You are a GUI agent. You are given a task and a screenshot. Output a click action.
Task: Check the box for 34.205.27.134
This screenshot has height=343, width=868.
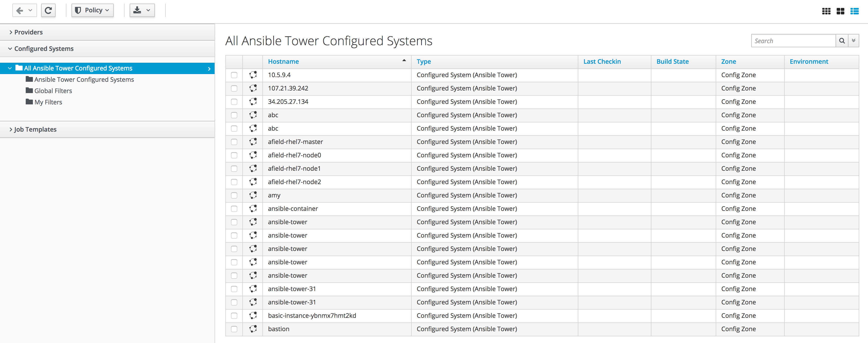click(234, 102)
